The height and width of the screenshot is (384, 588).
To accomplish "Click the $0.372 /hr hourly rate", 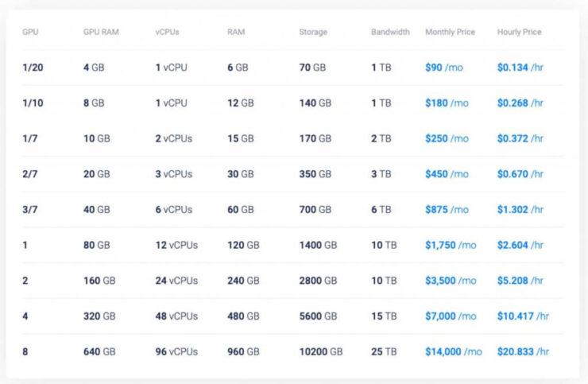I will click(520, 138).
